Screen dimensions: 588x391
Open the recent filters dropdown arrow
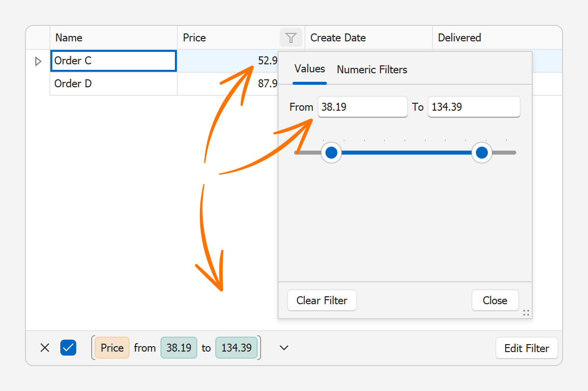[284, 348]
